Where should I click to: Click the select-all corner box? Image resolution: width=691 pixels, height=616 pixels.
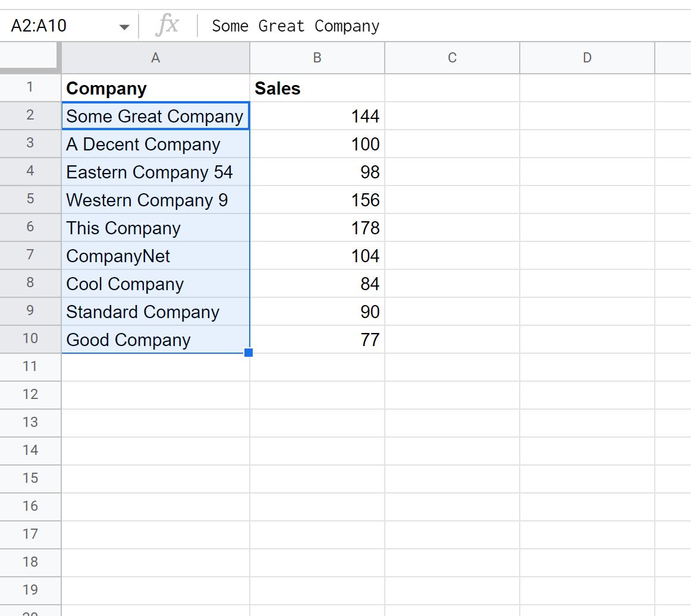pos(29,57)
